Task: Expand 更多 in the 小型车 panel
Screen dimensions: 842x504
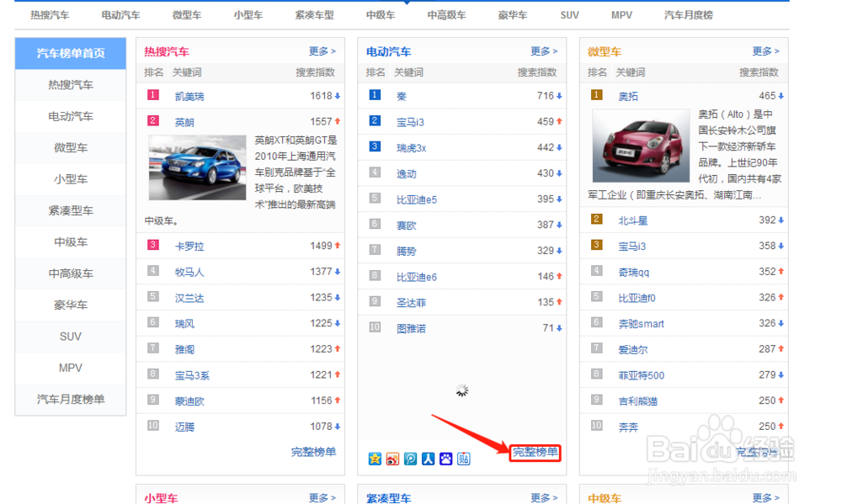Action: click(322, 497)
